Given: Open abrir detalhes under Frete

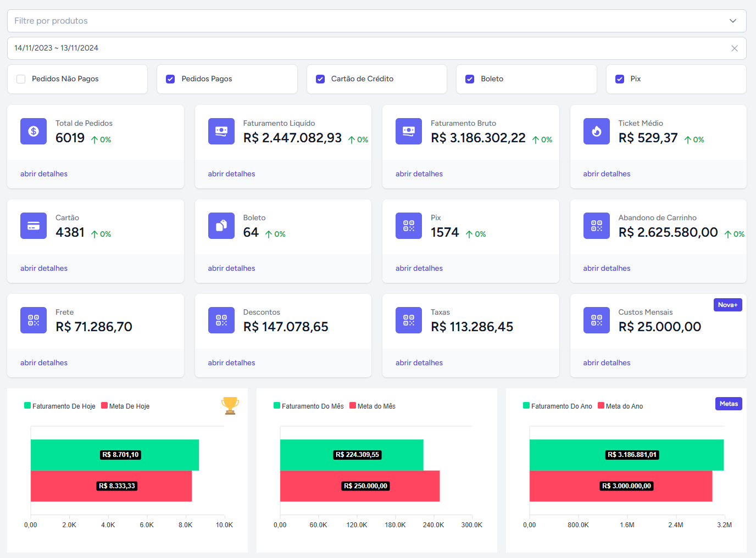Looking at the screenshot, I should [x=44, y=362].
